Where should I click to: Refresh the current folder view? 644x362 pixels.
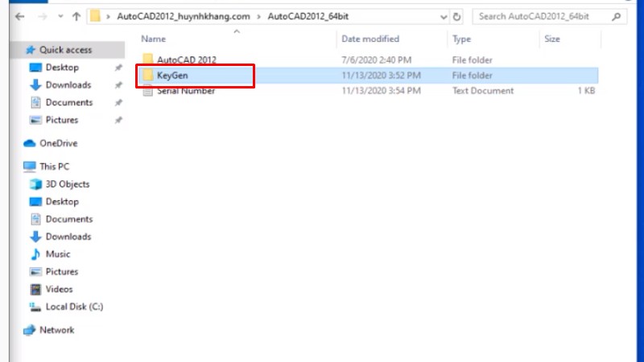pyautogui.click(x=457, y=16)
